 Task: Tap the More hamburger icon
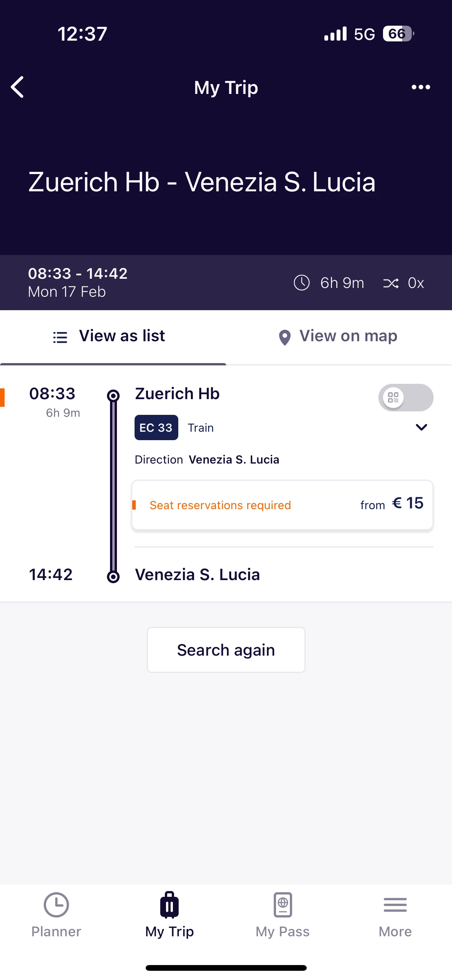pyautogui.click(x=395, y=905)
